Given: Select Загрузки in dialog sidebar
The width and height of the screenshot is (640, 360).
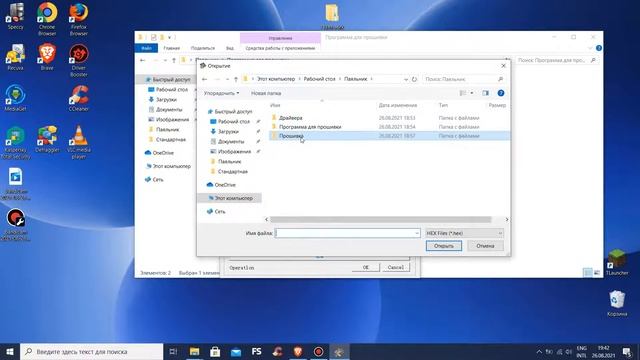Looking at the screenshot, I should click(228, 131).
